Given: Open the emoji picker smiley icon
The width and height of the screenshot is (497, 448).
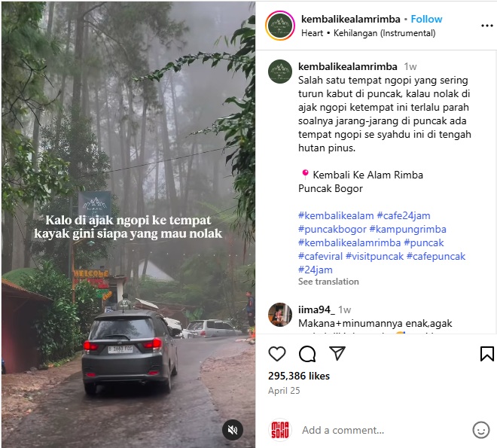Looking at the screenshot, I should tap(481, 430).
